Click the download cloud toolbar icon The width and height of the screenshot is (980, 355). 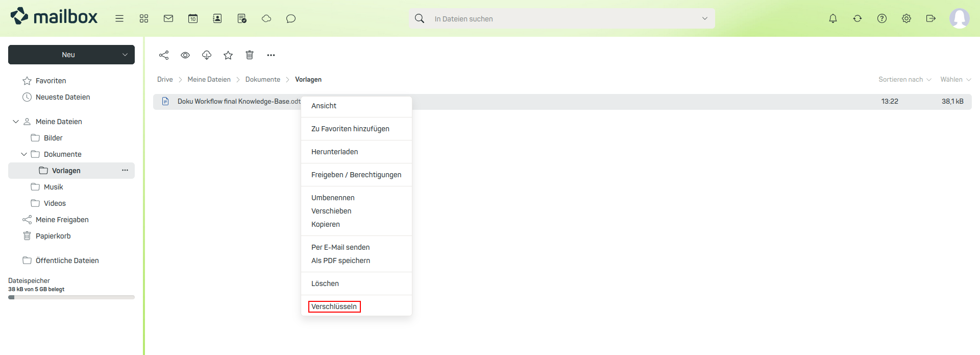click(207, 55)
